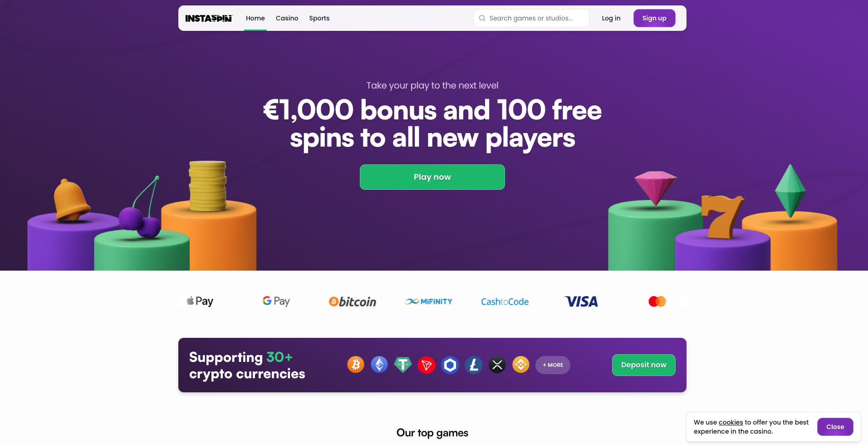Select the Litecoin coin icon
This screenshot has width=868, height=445.
pyautogui.click(x=474, y=365)
